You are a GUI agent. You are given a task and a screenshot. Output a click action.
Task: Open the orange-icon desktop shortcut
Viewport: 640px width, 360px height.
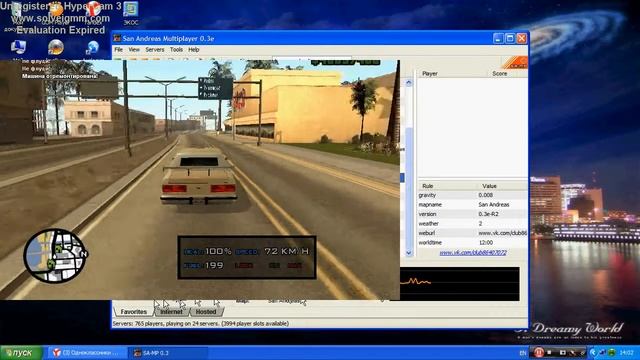pos(56,8)
